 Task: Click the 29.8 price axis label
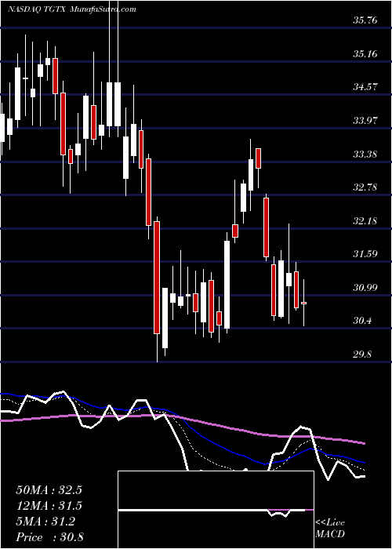coord(362,354)
